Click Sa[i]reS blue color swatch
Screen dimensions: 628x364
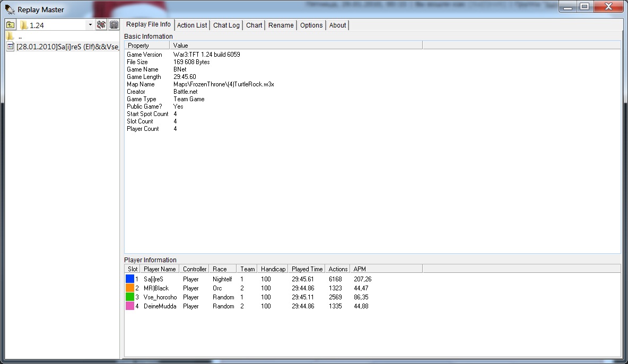129,279
